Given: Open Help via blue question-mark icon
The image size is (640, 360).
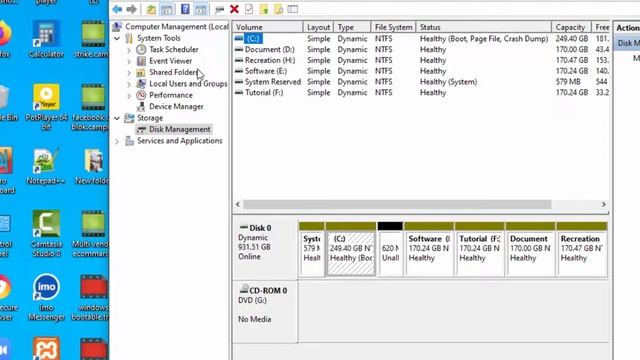Looking at the screenshot, I should click(x=185, y=9).
